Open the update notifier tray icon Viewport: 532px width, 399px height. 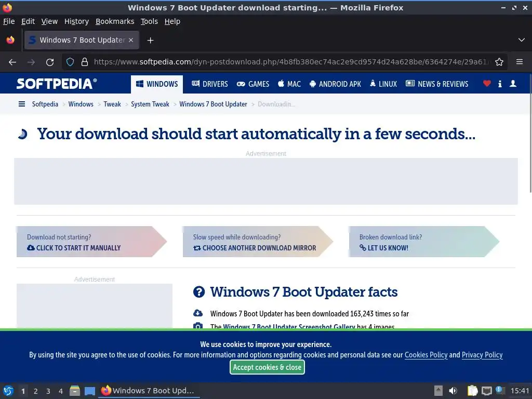[x=499, y=390]
